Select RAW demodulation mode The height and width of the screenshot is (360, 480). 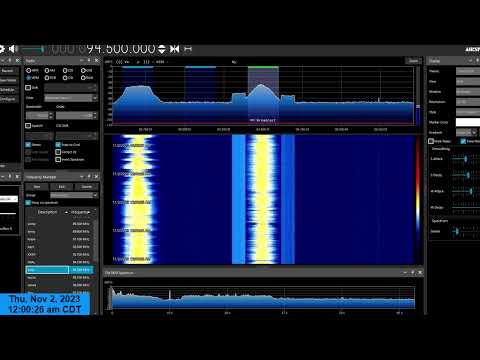(87, 78)
